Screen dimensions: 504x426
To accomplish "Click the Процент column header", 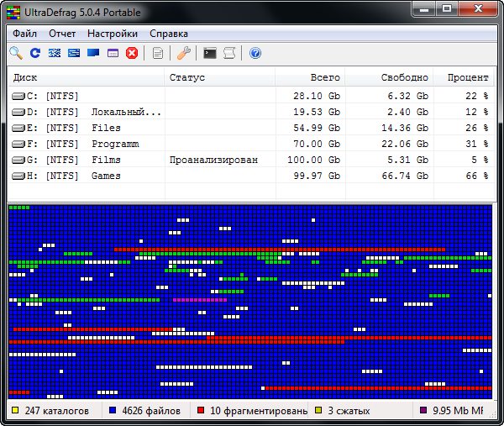I will pos(467,77).
